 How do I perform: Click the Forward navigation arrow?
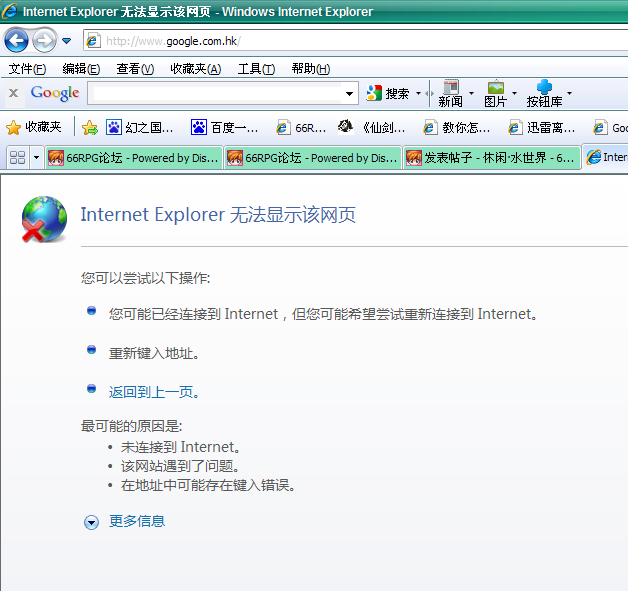[44, 40]
